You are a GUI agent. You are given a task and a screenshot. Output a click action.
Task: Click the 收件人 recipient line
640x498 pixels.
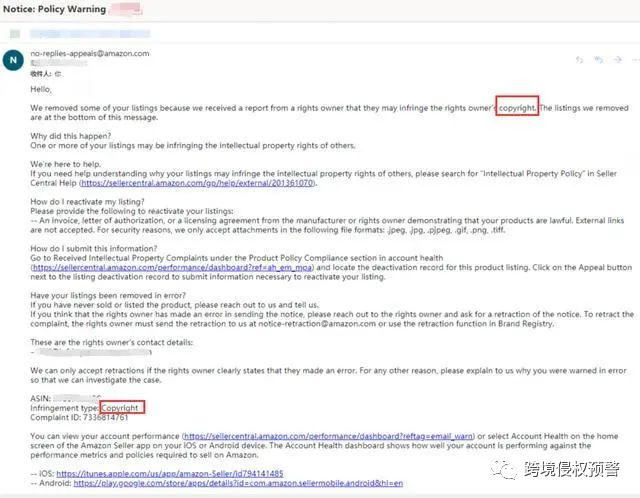pyautogui.click(x=46, y=74)
